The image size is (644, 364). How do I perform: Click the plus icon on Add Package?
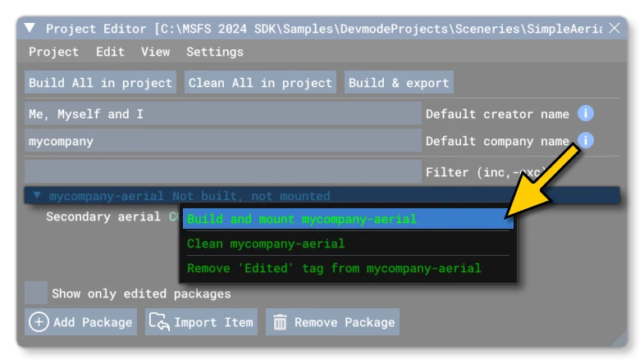click(39, 322)
